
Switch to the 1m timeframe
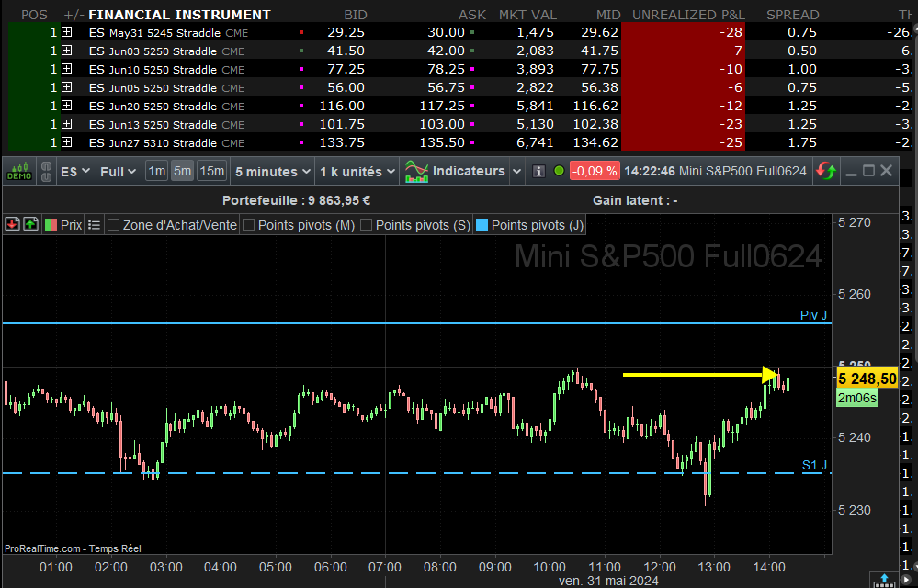click(157, 171)
